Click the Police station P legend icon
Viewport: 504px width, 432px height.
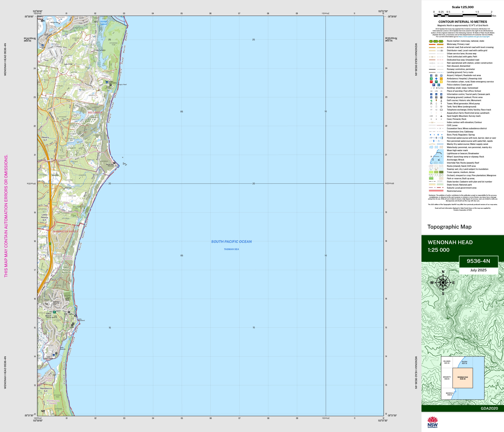[x=434, y=85]
